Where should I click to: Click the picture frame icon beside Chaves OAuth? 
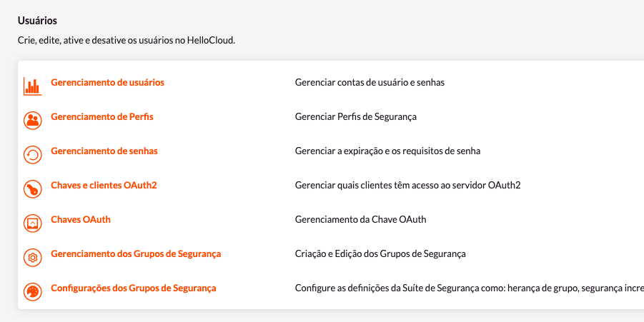tap(32, 223)
